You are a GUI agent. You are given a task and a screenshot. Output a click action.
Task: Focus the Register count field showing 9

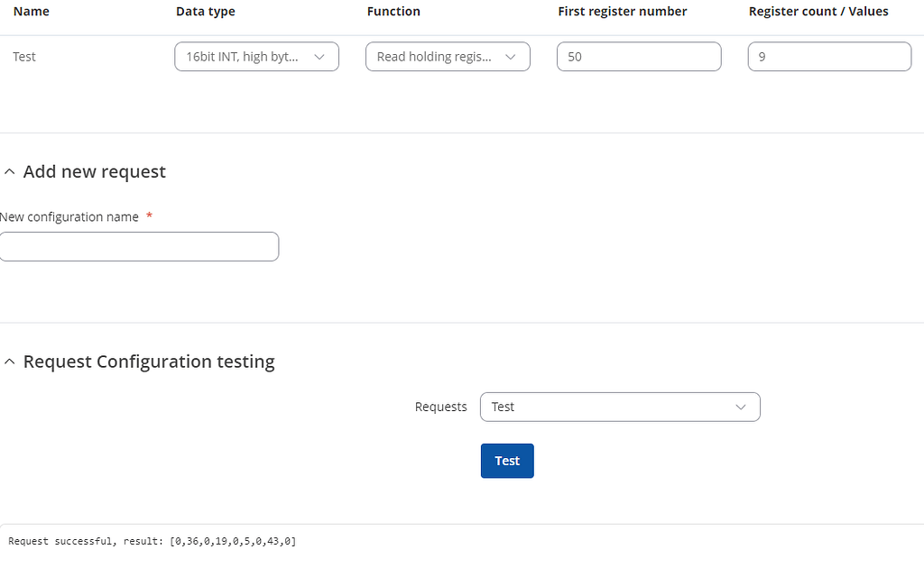coord(829,57)
